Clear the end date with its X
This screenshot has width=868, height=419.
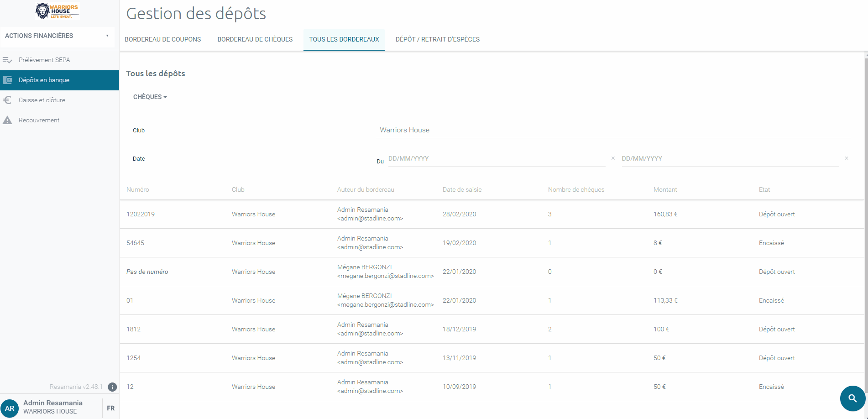[846, 158]
